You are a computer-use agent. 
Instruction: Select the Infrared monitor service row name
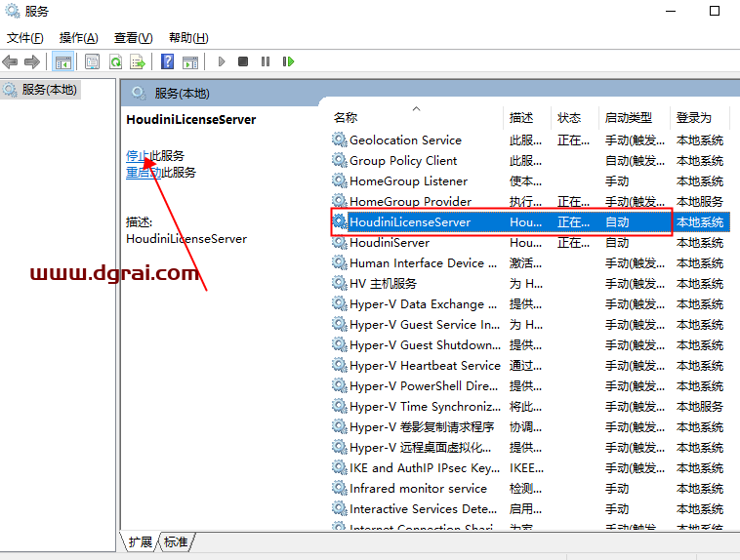coord(418,488)
